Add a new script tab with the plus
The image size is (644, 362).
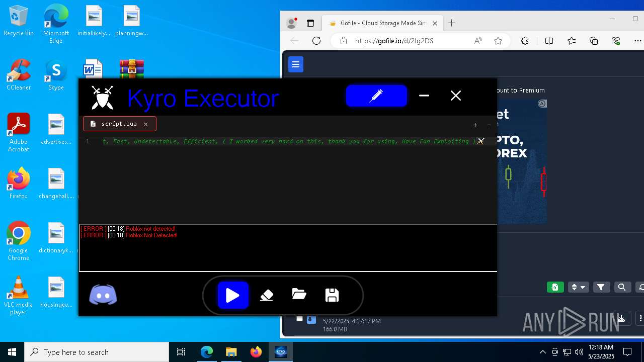[475, 125]
